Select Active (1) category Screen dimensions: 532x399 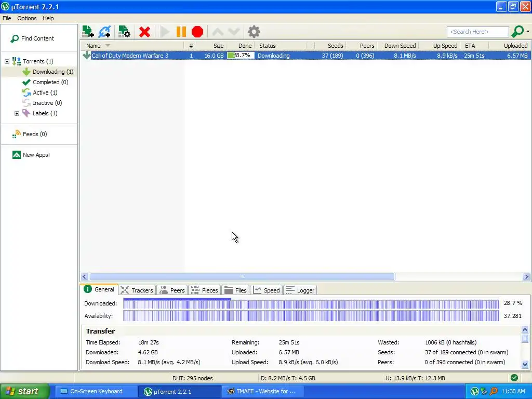40,92
